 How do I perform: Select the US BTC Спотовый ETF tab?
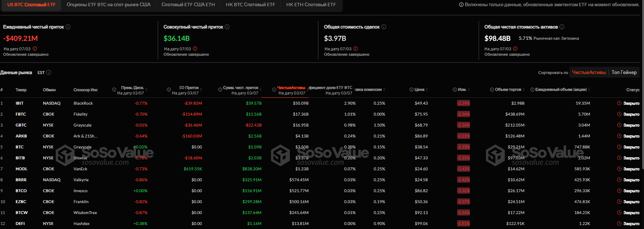(31, 5)
